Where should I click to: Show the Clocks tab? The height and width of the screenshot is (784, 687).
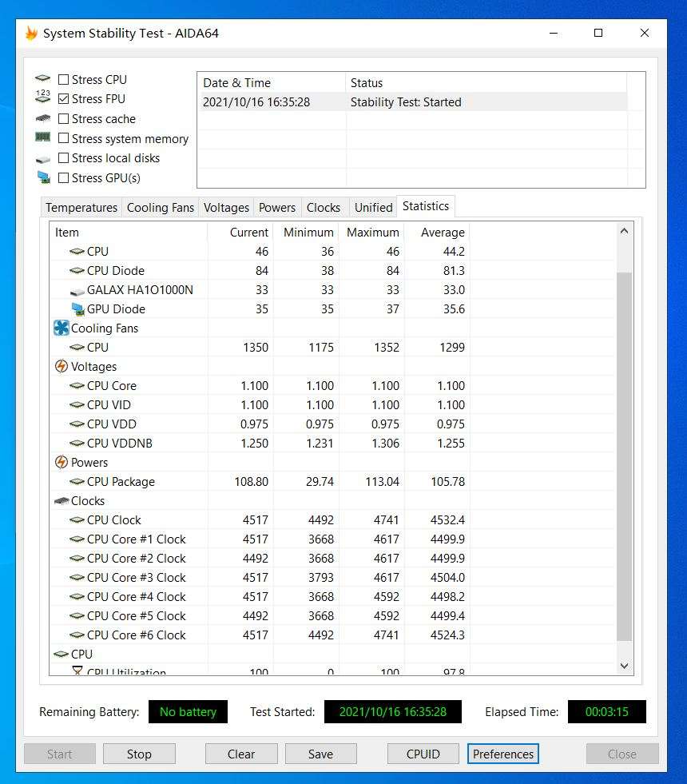324,208
